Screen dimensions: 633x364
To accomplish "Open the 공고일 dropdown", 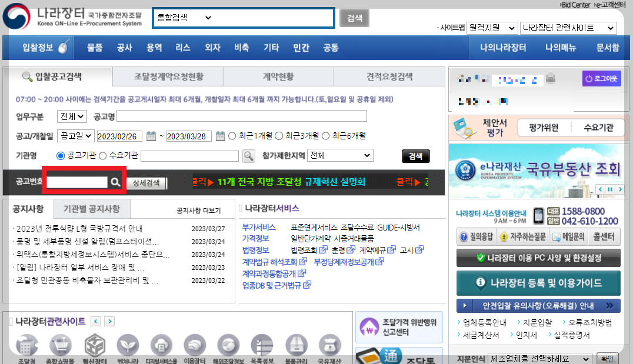I will click(x=75, y=136).
